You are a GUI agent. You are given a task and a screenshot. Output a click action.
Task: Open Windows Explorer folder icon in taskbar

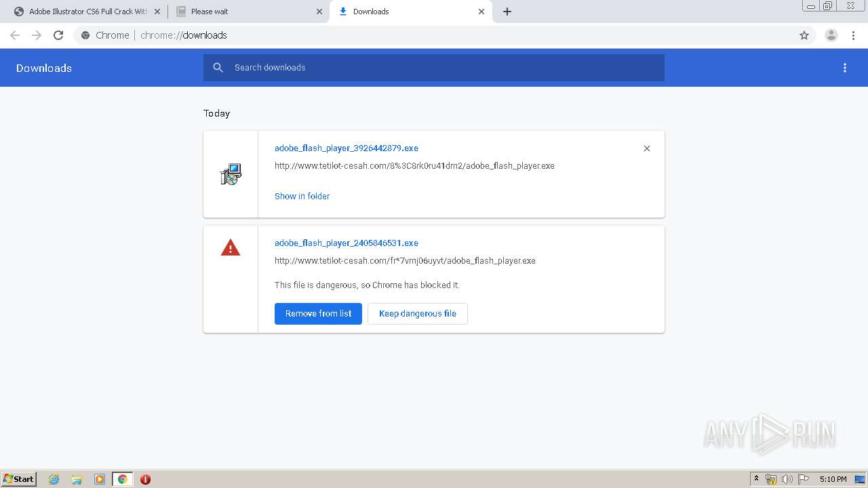77,479
